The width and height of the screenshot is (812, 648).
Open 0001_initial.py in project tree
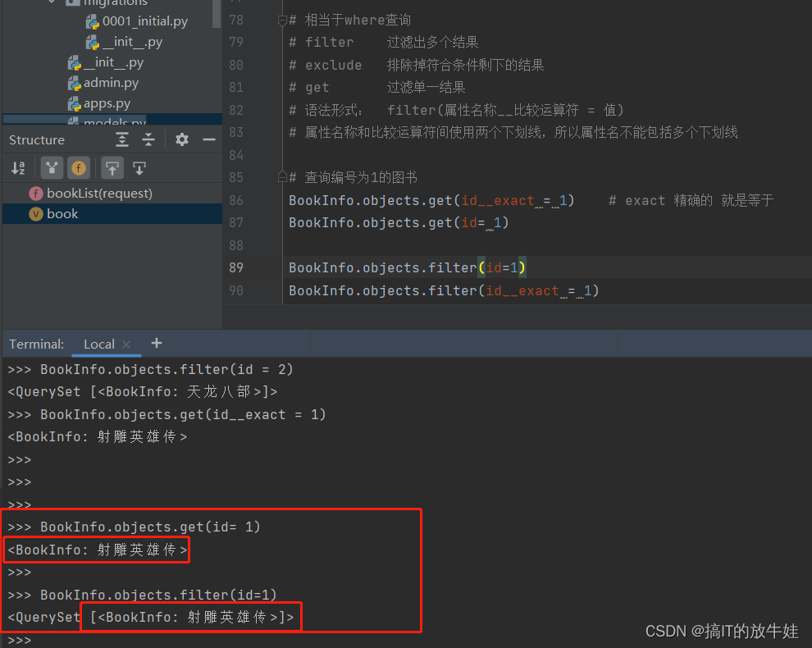[145, 21]
